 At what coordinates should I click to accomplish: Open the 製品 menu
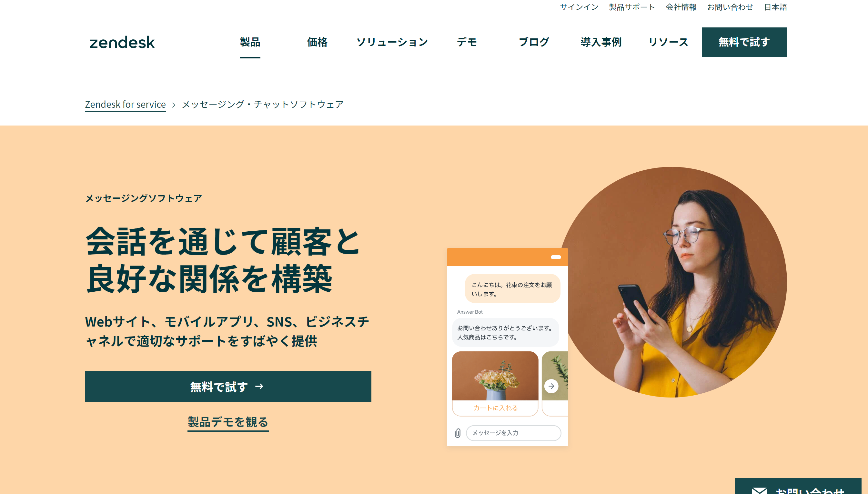pos(250,42)
